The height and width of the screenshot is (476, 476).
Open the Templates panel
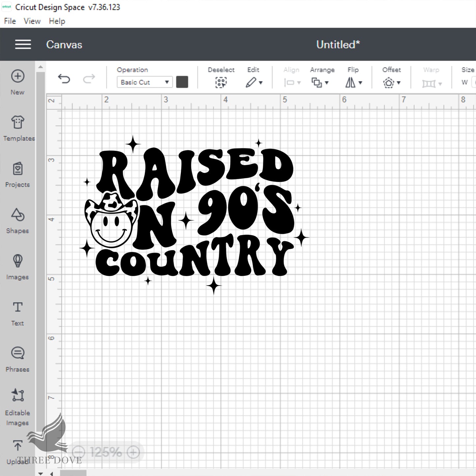pyautogui.click(x=19, y=128)
